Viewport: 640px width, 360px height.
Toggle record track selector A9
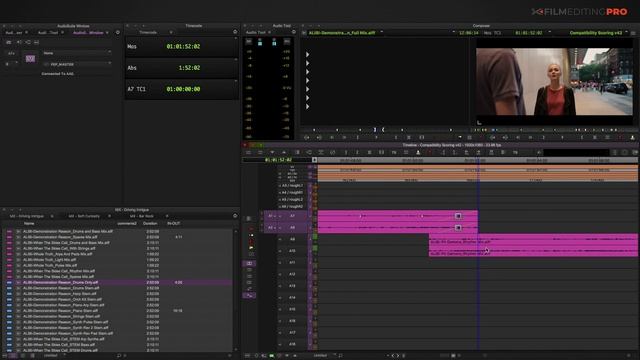point(292,239)
